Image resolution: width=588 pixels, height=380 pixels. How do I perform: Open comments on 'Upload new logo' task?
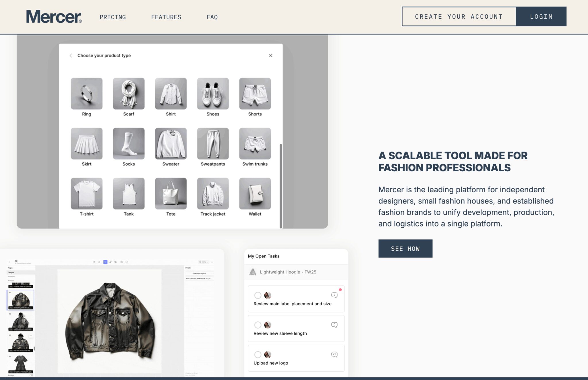point(334,354)
